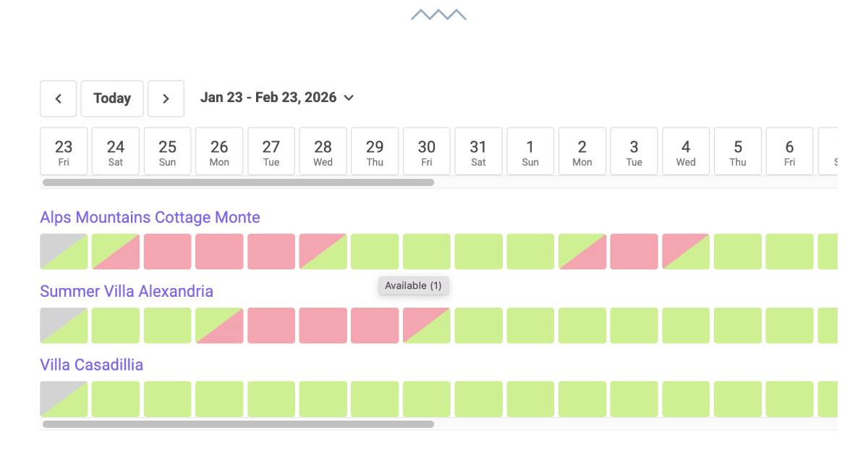
Task: Select the gray-green split cell on Jan 23 for Villa Casadillia
Action: [64, 398]
